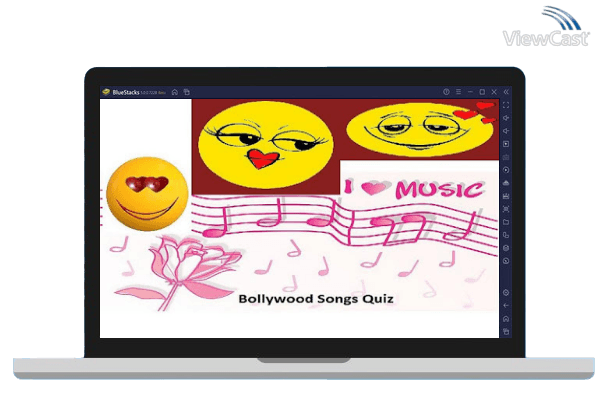Image resolution: width=602 pixels, height=414 pixels.
Task: Click the sidebar icon below the eco-style icon
Action: click(506, 261)
